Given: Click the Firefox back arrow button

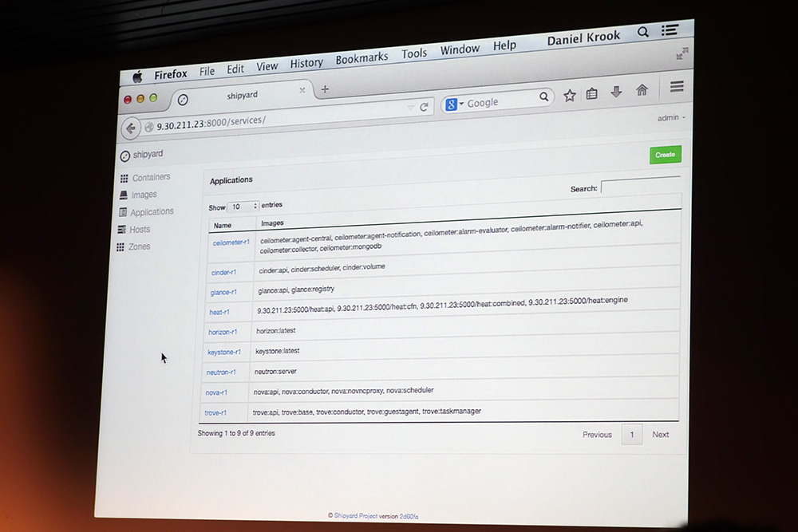Looking at the screenshot, I should [x=131, y=128].
